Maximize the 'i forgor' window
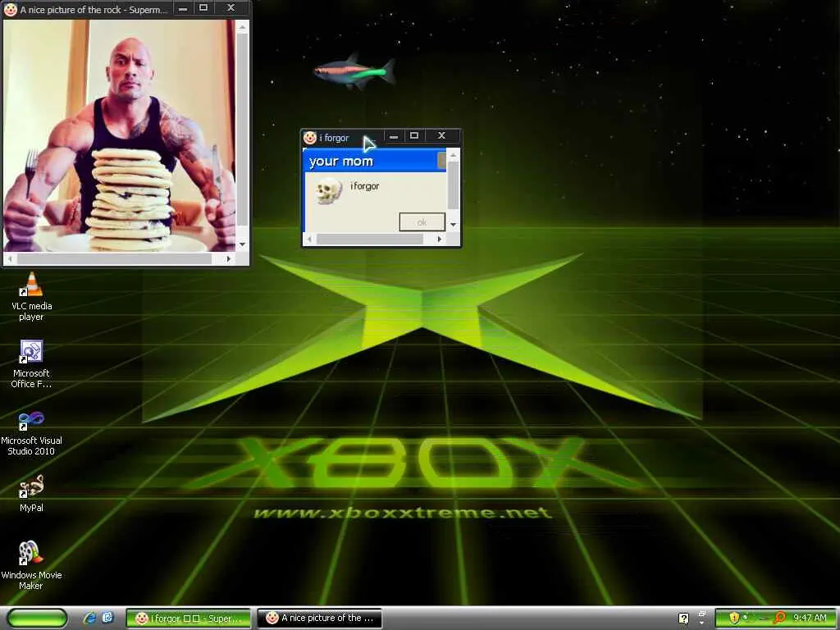 point(414,136)
